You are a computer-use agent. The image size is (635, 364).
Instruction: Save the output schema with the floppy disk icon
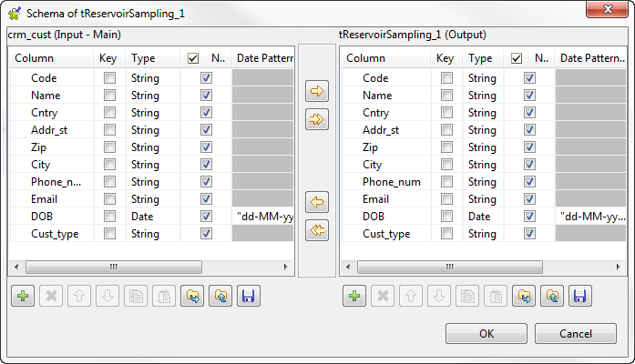tap(580, 296)
